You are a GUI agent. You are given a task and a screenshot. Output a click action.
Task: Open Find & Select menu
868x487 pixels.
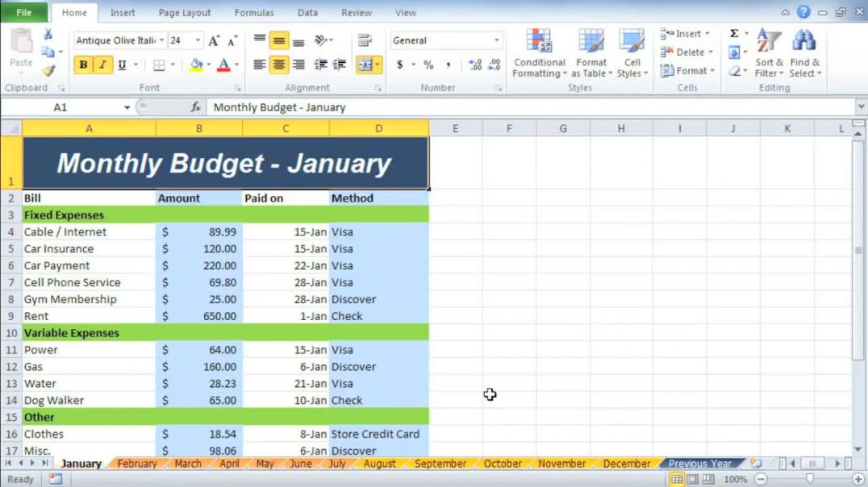coord(805,53)
